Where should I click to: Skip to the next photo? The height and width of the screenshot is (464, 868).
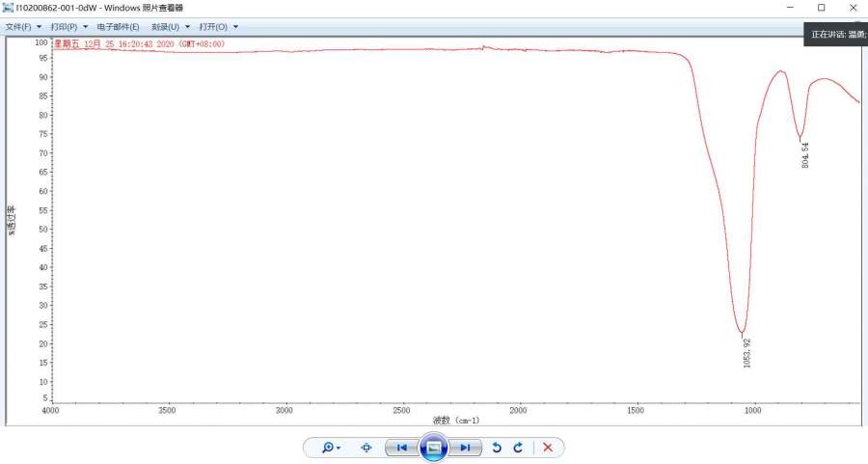coord(465,448)
